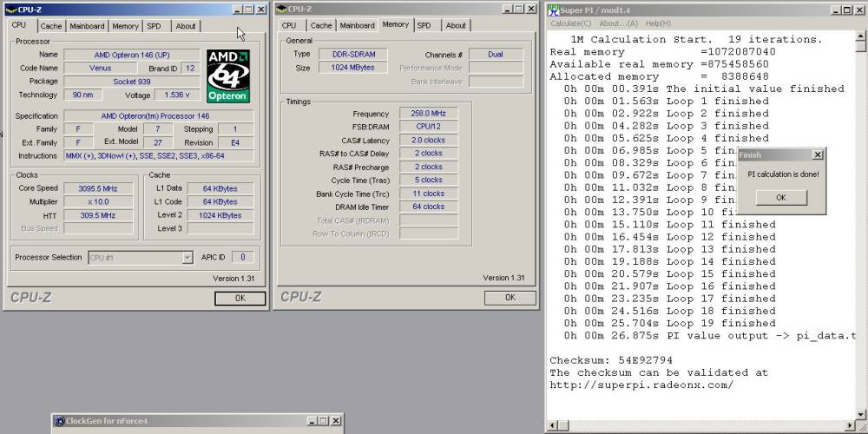Screen dimensions: 868x434
Task: Click the Super PI scroll down arrow
Action: [x=861, y=415]
